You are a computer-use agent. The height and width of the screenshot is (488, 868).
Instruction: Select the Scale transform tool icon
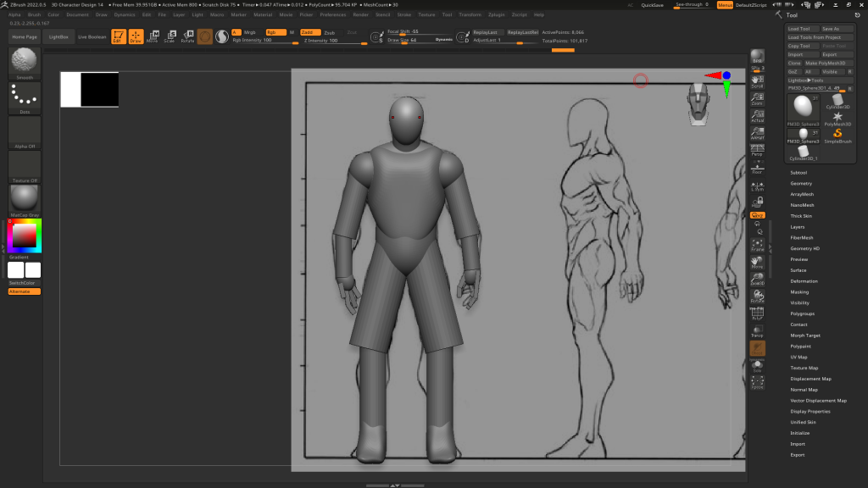170,36
